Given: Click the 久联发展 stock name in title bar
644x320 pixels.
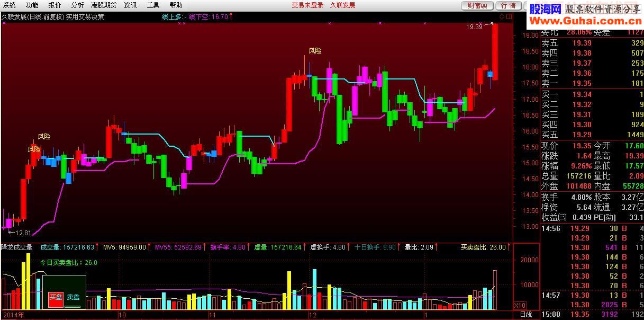Looking at the screenshot, I should pyautogui.click(x=343, y=5).
